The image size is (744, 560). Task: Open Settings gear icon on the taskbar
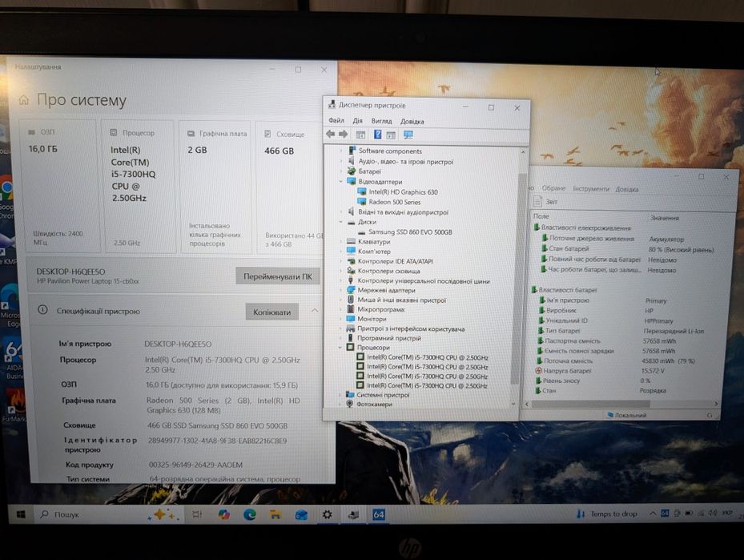pyautogui.click(x=327, y=514)
